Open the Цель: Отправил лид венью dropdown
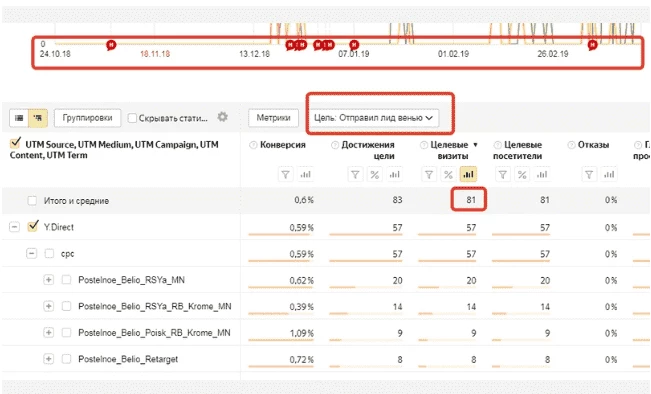651x394 pixels. click(373, 118)
